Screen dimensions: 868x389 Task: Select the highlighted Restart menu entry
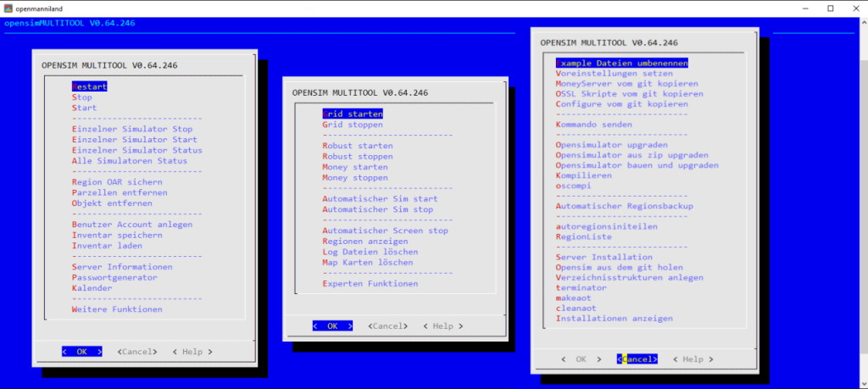pyautogui.click(x=90, y=86)
